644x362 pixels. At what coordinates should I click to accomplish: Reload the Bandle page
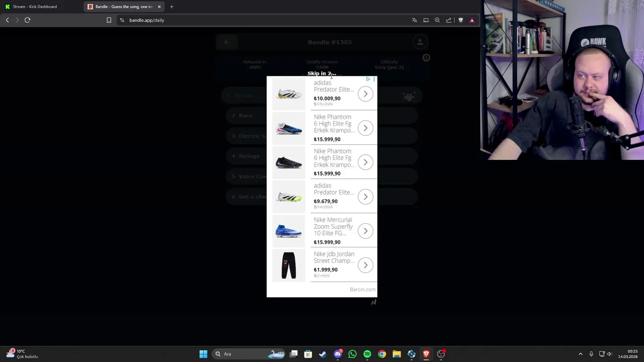[x=27, y=20]
